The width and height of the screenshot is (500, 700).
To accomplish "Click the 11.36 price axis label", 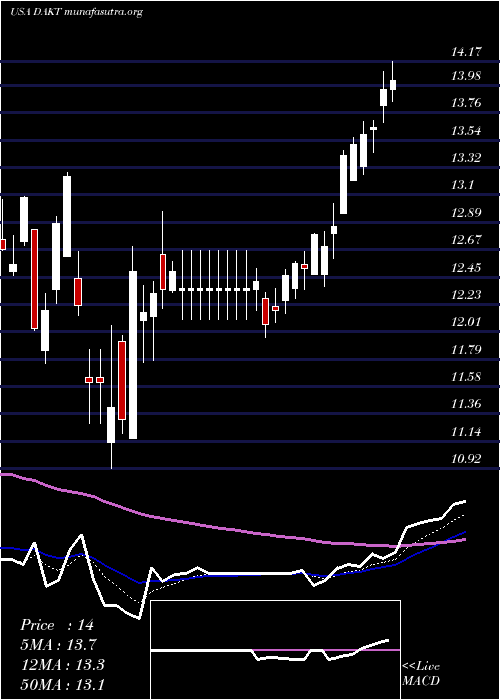I will [466, 404].
